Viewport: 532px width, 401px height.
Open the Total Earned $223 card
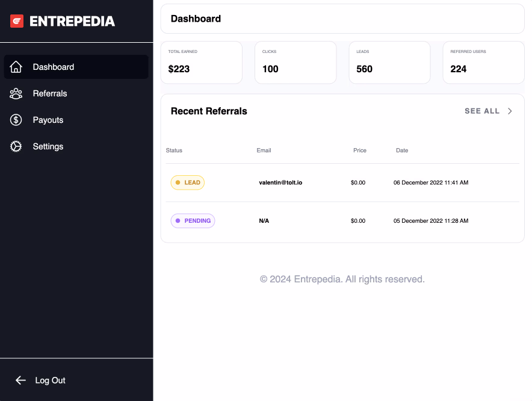point(201,63)
